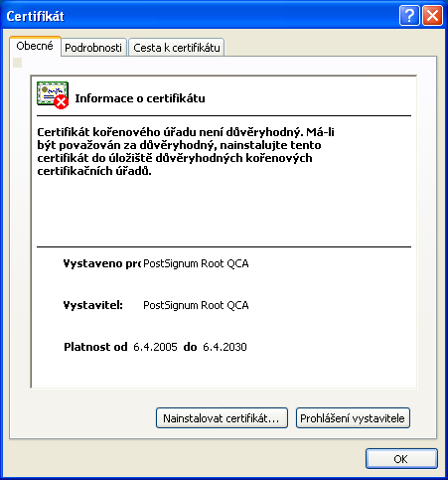Screen dimensions: 448x480
Task: Click the untrusted certificate warning icon
Action: [x=53, y=95]
